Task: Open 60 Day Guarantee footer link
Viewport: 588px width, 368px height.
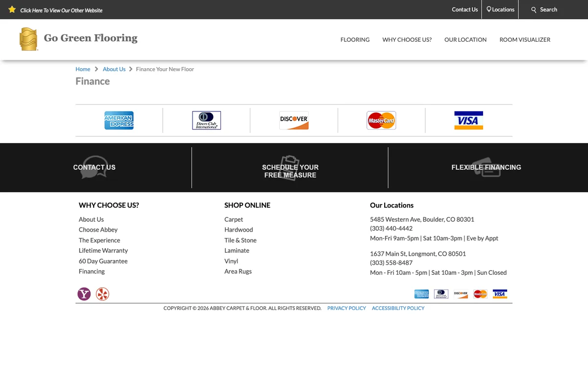Action: tap(103, 261)
